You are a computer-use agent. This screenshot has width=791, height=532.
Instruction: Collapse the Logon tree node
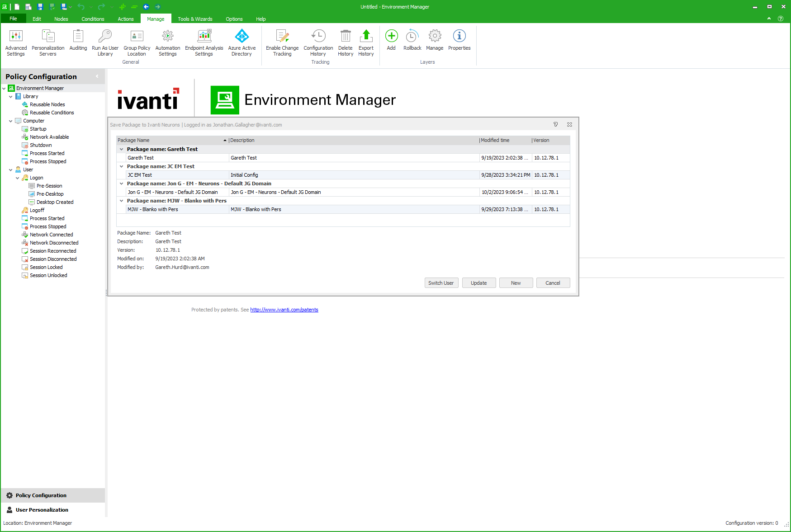18,178
